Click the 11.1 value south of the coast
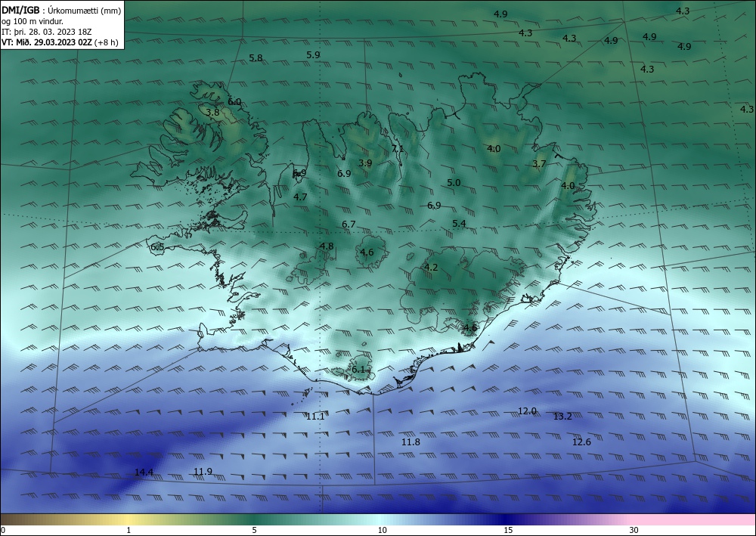756x536 pixels. (x=315, y=417)
